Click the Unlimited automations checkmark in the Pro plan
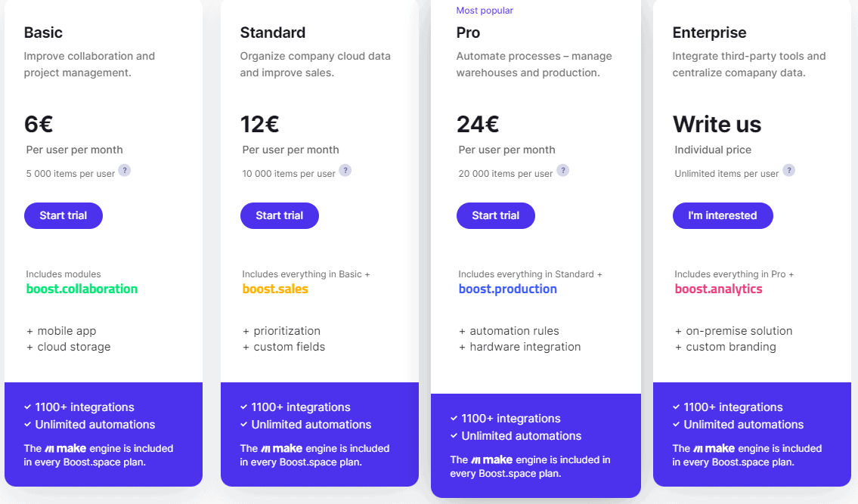Screen dimensions: 858x504 coord(454,435)
